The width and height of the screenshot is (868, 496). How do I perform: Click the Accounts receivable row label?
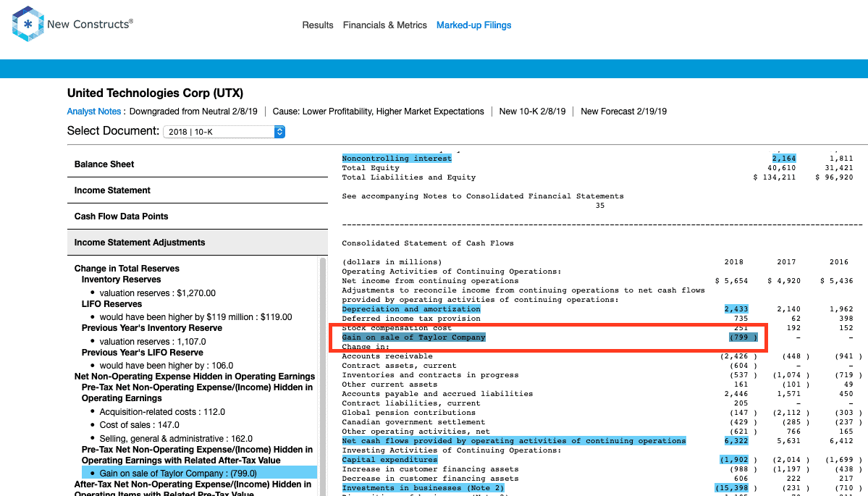pos(387,356)
